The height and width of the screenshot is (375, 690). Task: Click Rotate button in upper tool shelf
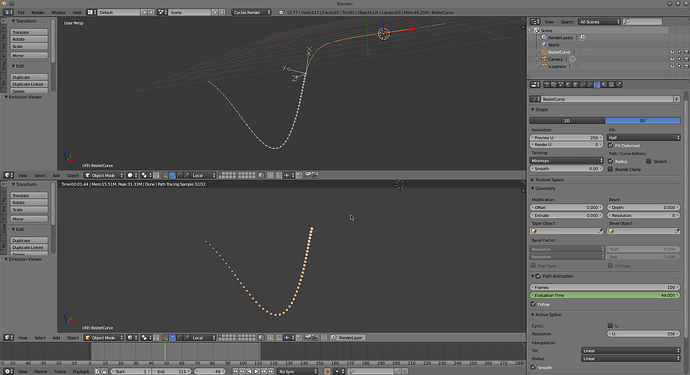(x=29, y=39)
